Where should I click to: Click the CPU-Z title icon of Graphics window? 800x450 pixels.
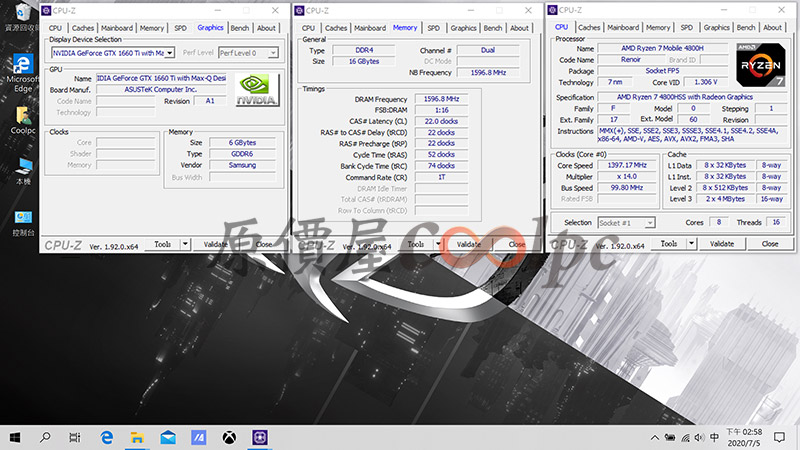coord(46,10)
